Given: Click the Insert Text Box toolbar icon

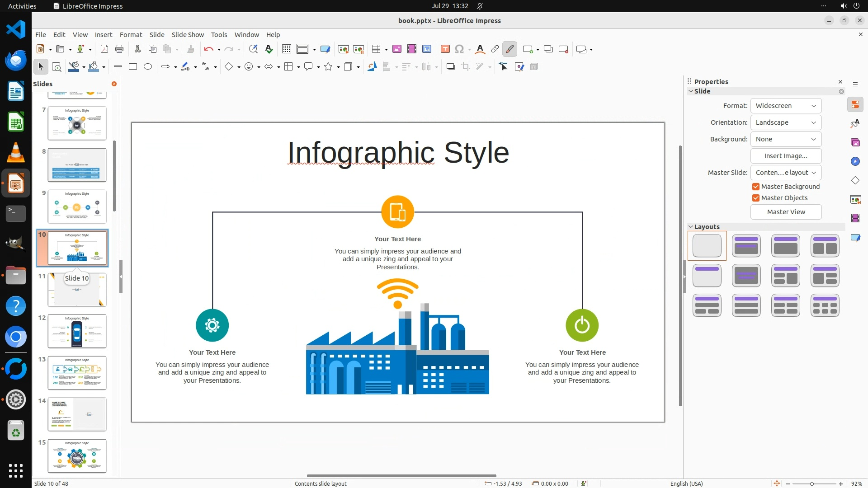Looking at the screenshot, I should click(x=445, y=49).
